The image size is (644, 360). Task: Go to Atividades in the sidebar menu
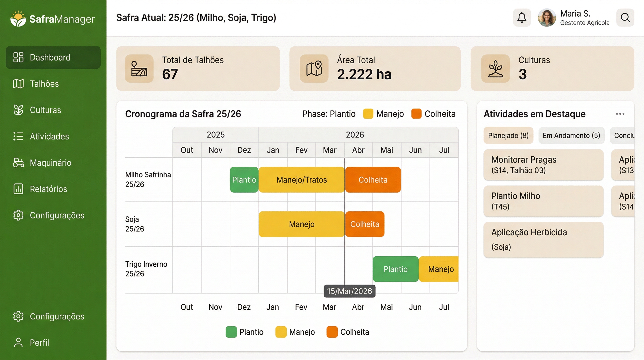49,136
